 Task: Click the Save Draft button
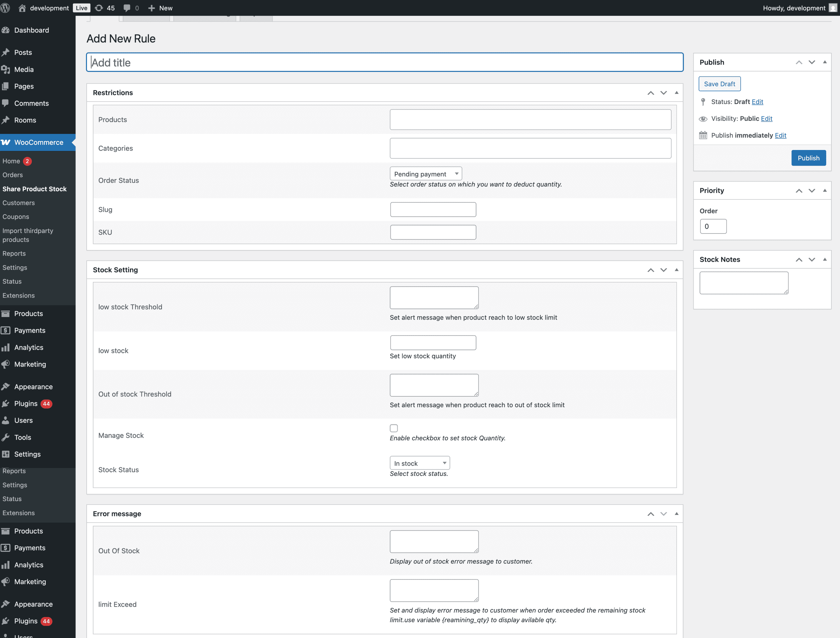pyautogui.click(x=719, y=84)
